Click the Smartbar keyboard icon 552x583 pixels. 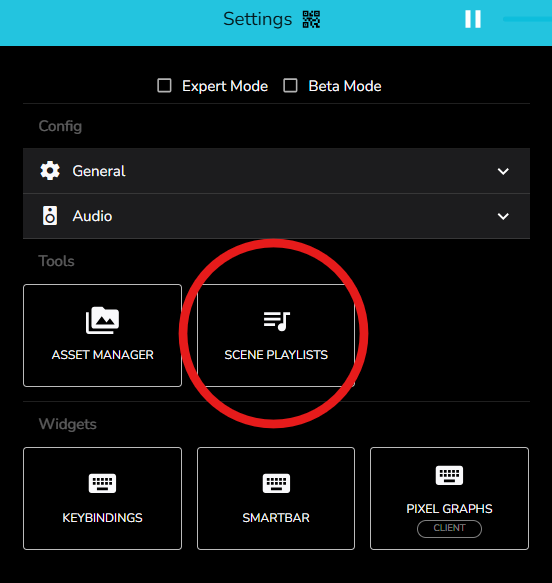point(276,483)
